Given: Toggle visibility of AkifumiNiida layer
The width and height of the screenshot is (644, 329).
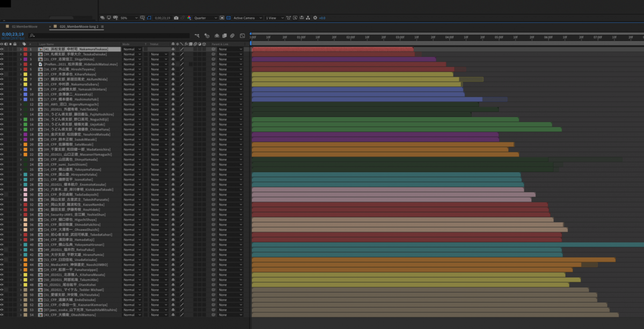Looking at the screenshot, I should point(2,79).
